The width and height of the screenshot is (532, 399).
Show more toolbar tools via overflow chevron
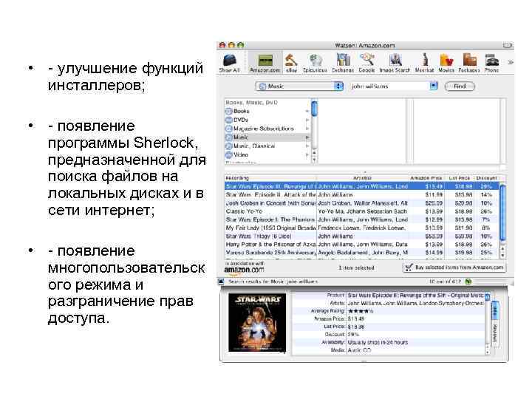(510, 62)
